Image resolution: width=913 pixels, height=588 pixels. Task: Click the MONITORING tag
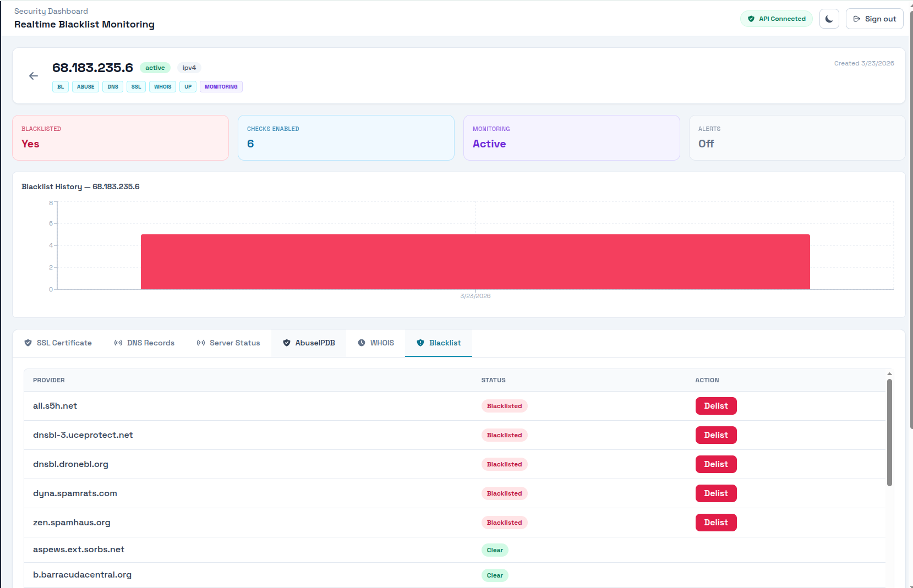click(x=221, y=87)
